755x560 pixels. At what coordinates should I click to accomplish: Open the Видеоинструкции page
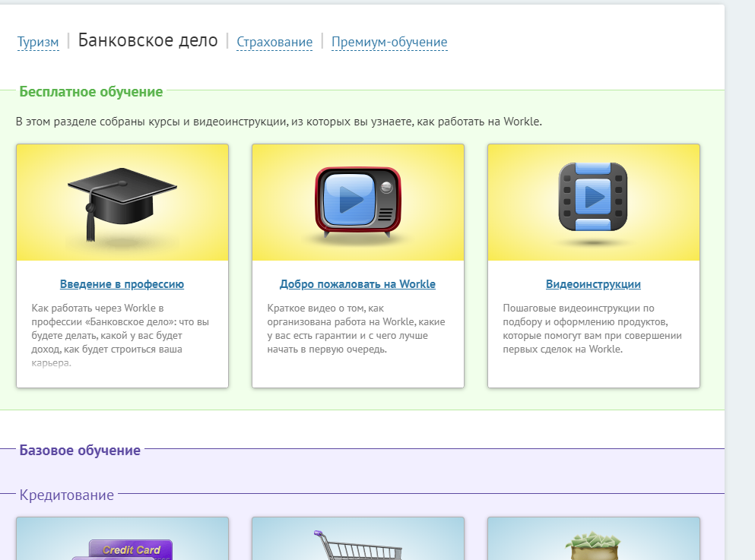593,284
